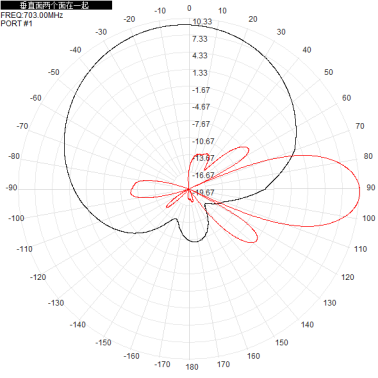Click the 10.33 radial gain value
Image resolution: width=378 pixels, height=378 pixels.
click(x=202, y=22)
